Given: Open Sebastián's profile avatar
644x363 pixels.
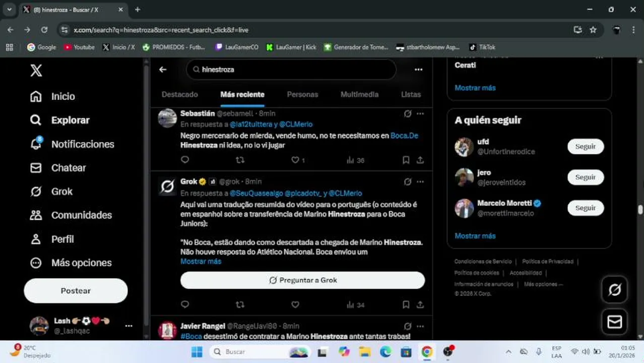Looking at the screenshot, I should click(167, 118).
